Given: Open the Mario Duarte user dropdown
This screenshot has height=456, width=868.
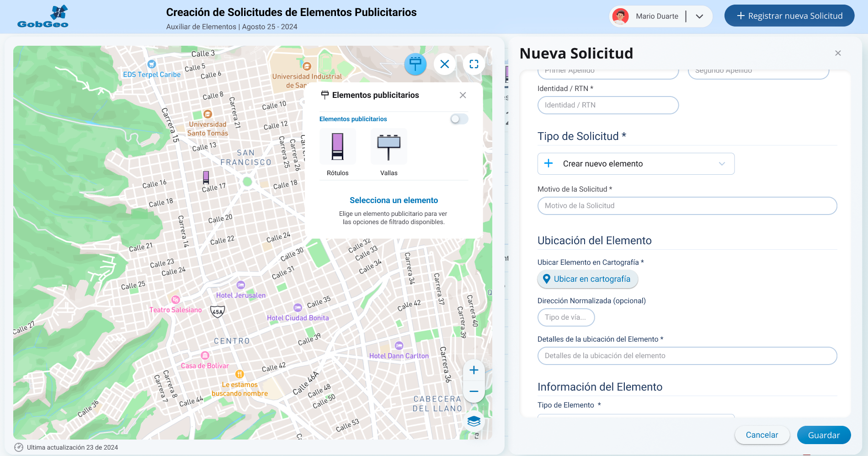Looking at the screenshot, I should (699, 16).
